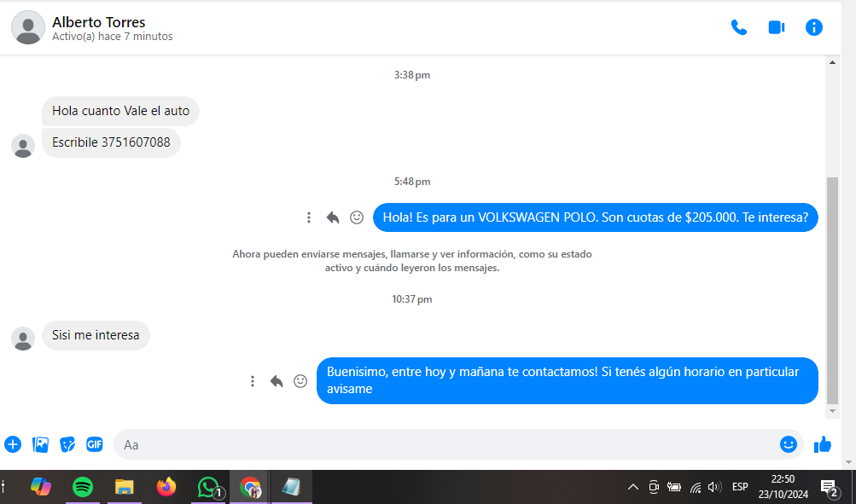856x504 pixels.
Task: Click the avatar beside Sisi me interesa
Action: 23,339
